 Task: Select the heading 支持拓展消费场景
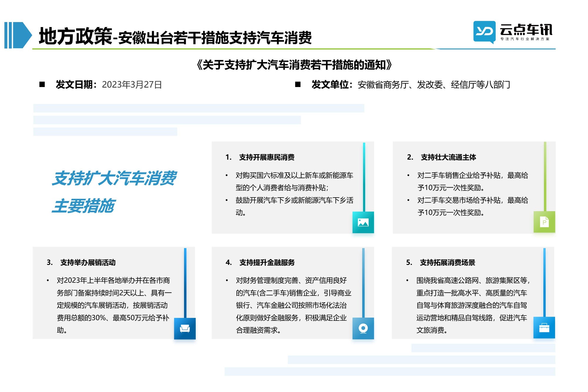(447, 263)
